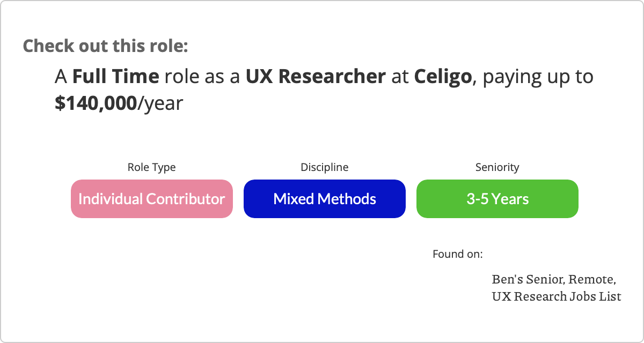Screen dimensions: 644x343
Task: Open Ben's Senior, Remote jobs list link
Action: point(553,280)
